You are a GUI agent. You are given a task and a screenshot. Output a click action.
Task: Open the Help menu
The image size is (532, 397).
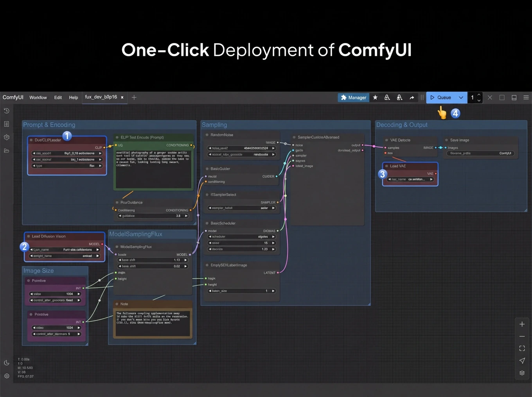74,97
